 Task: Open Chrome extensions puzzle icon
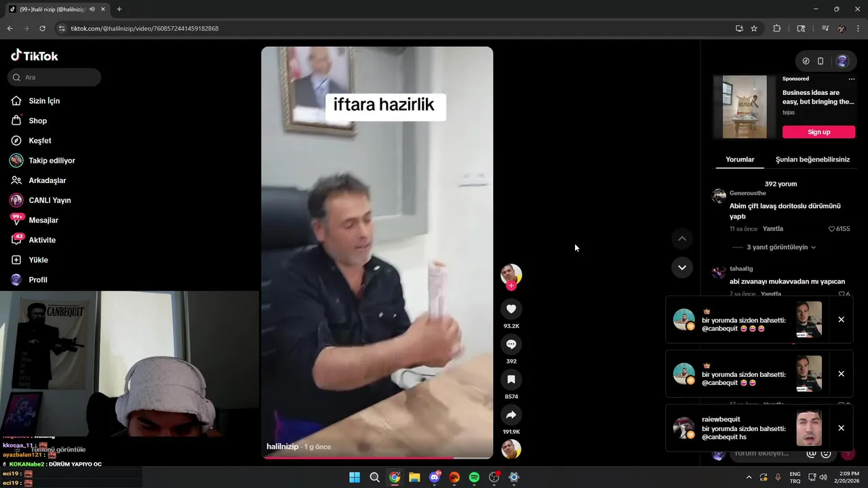[x=777, y=28]
